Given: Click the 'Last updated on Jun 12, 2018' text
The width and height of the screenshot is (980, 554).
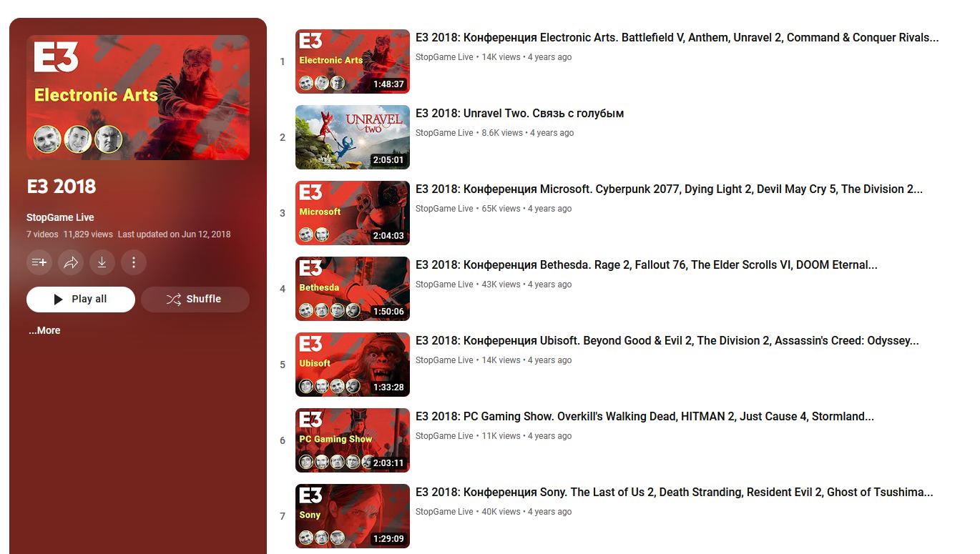Looking at the screenshot, I should [174, 234].
